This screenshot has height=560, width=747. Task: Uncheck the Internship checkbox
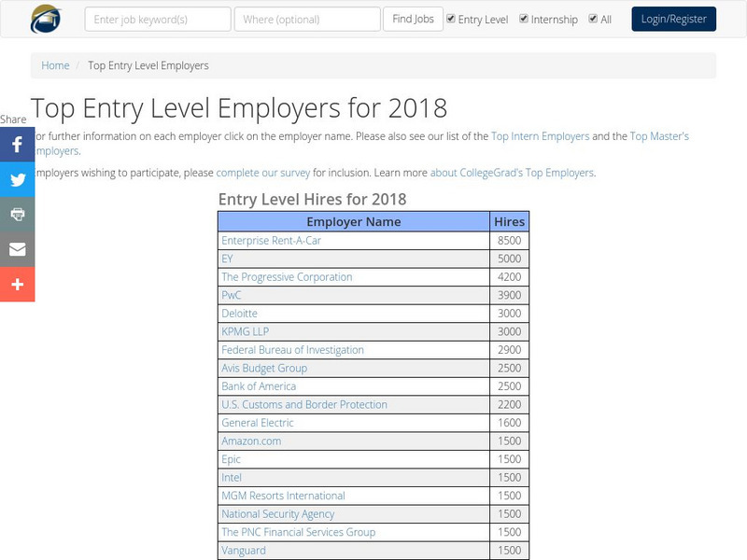tap(524, 19)
